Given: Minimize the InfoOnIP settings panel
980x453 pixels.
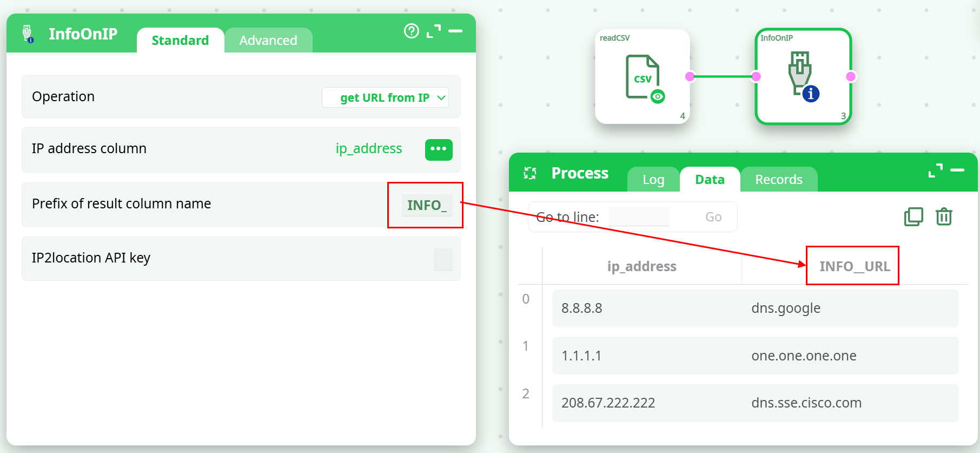Looking at the screenshot, I should coord(455,31).
